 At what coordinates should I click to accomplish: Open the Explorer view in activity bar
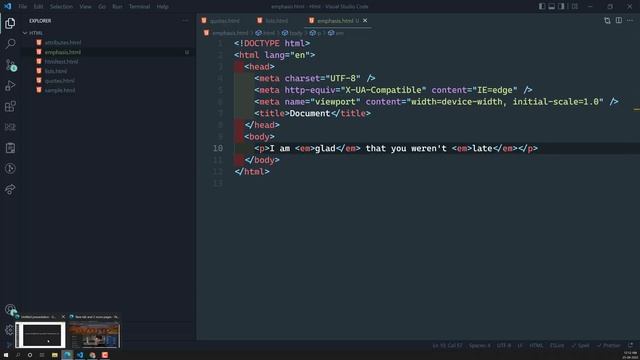point(10,23)
